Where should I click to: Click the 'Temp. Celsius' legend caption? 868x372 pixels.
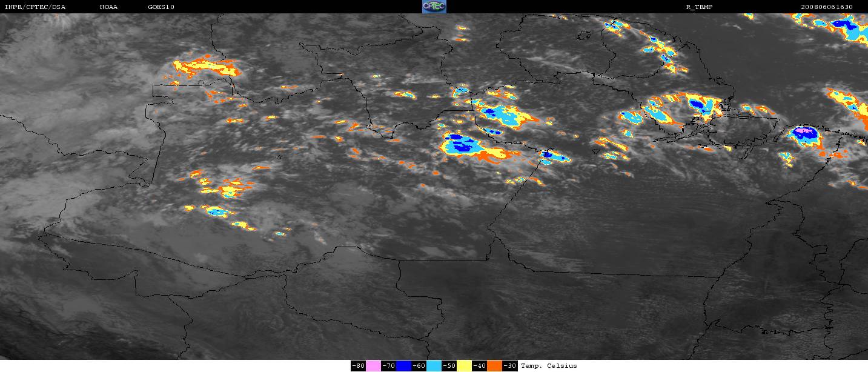pos(549,366)
